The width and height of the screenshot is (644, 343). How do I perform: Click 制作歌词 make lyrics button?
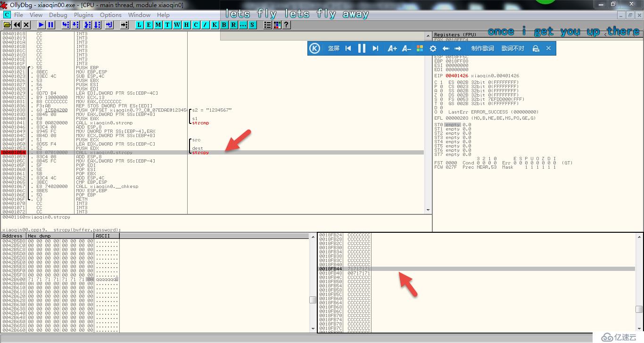[483, 48]
